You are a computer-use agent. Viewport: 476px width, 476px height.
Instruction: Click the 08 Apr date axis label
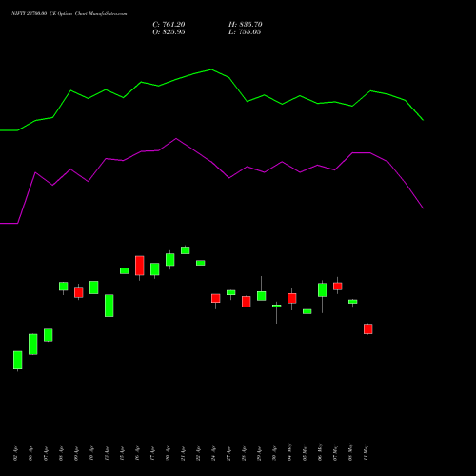pos(61,453)
